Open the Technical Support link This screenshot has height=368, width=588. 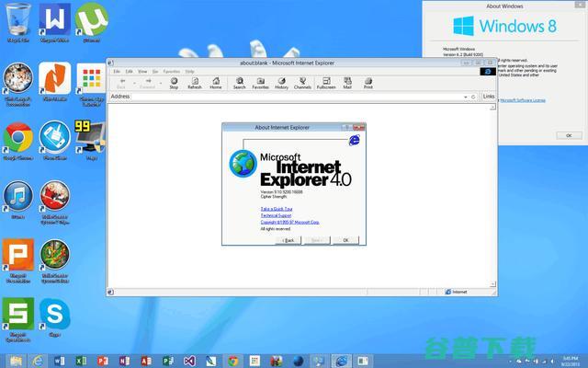tap(277, 215)
